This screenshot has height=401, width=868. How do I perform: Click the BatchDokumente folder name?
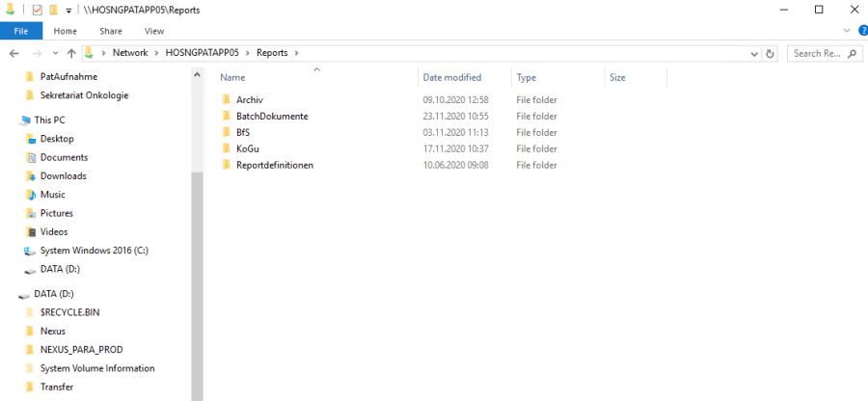[272, 116]
